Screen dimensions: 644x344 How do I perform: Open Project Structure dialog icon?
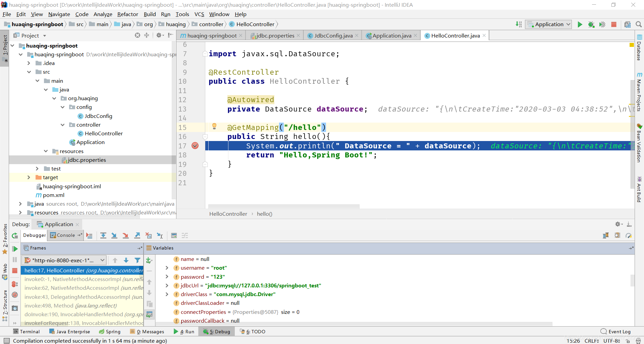[628, 24]
